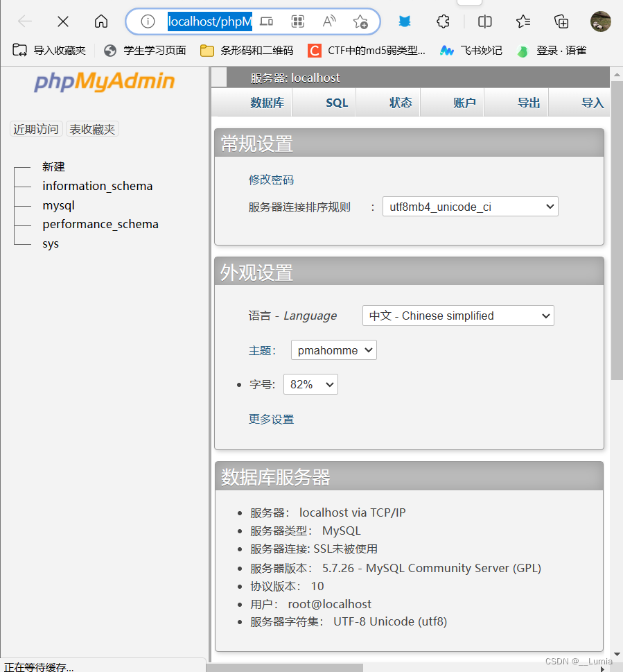Activate the read aloud icon
This screenshot has width=623, height=672.
point(329,21)
